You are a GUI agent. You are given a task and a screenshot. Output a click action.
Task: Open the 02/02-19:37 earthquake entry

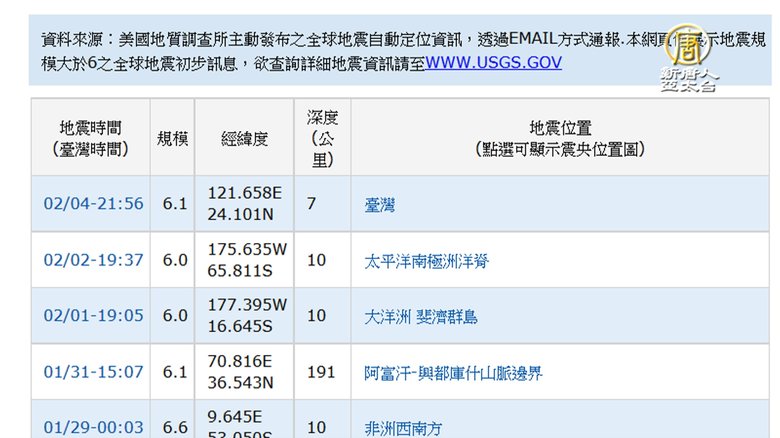click(x=93, y=260)
